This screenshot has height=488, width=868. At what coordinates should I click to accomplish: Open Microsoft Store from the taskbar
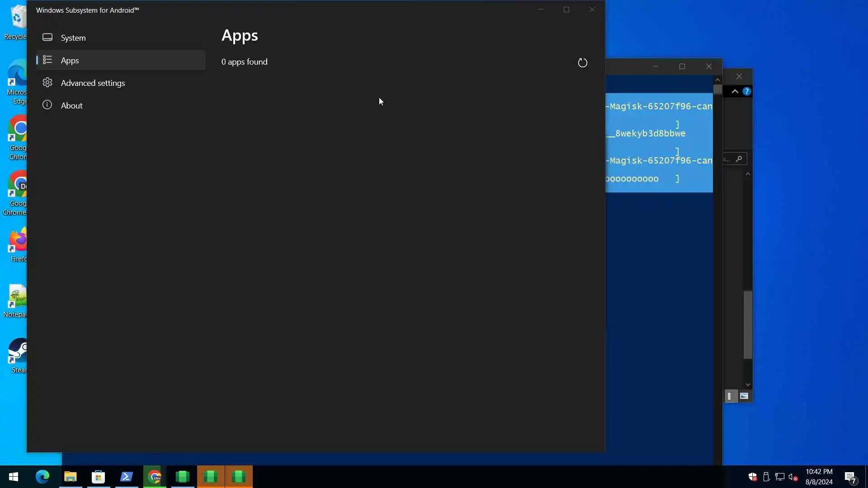(x=99, y=477)
